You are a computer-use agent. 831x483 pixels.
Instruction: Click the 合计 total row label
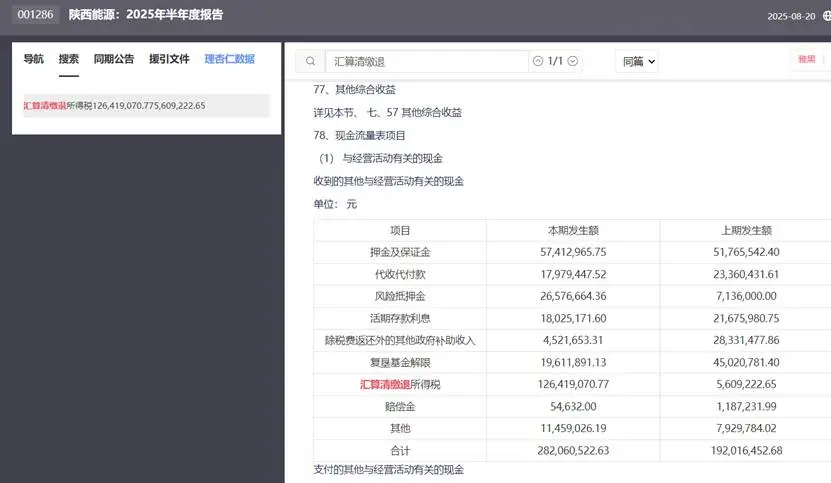[x=400, y=451]
